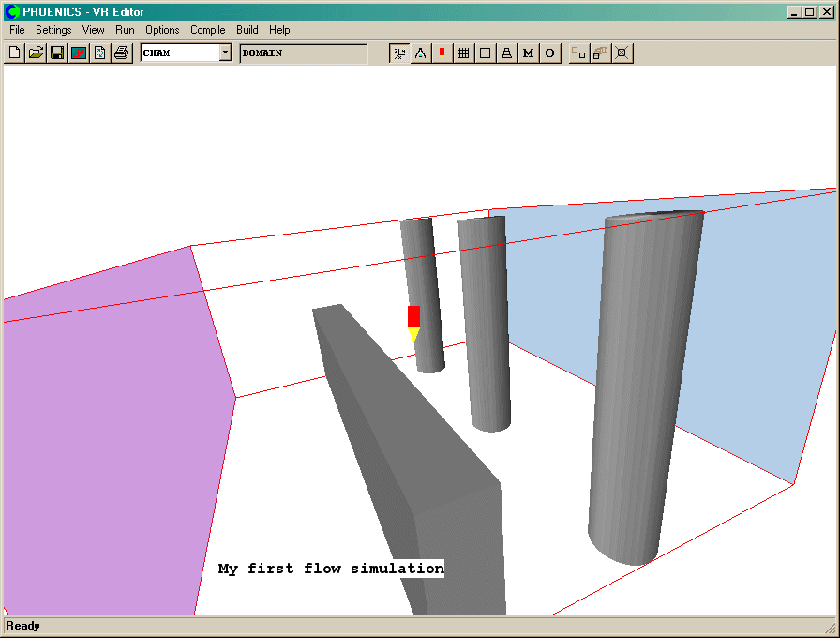This screenshot has height=638, width=840.
Task: Toggle the axes display icon
Action: [x=399, y=53]
